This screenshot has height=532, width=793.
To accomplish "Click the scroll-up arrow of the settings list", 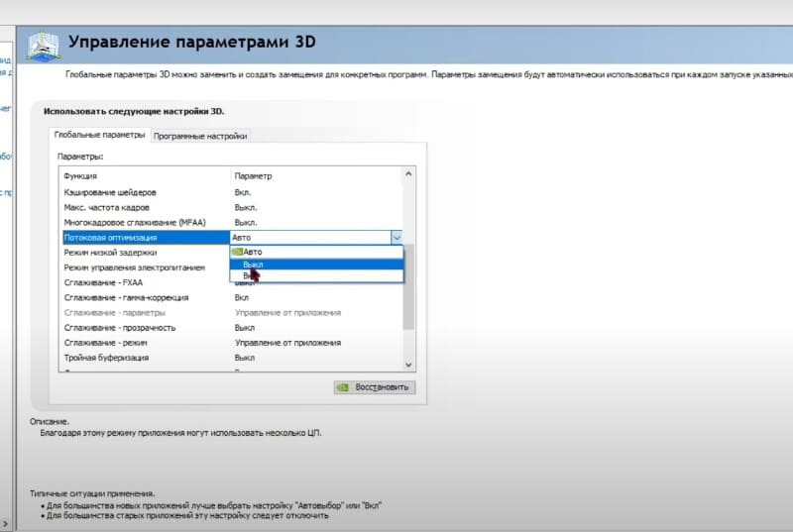I will pos(407,175).
